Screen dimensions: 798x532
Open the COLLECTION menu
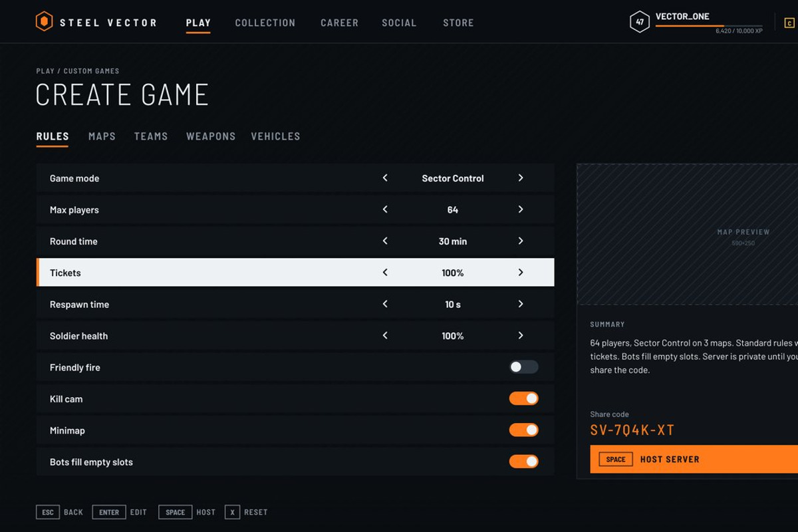click(x=265, y=23)
